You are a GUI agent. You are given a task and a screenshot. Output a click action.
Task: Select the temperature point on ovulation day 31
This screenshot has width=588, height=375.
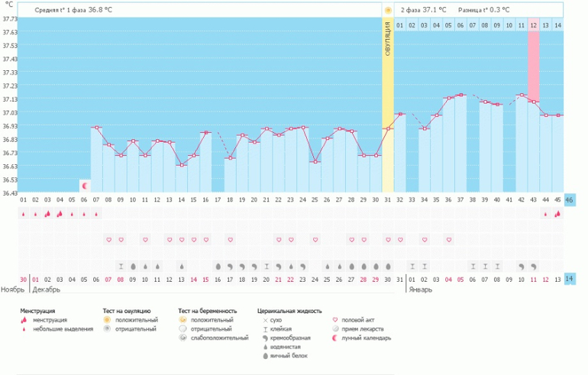tap(388, 128)
